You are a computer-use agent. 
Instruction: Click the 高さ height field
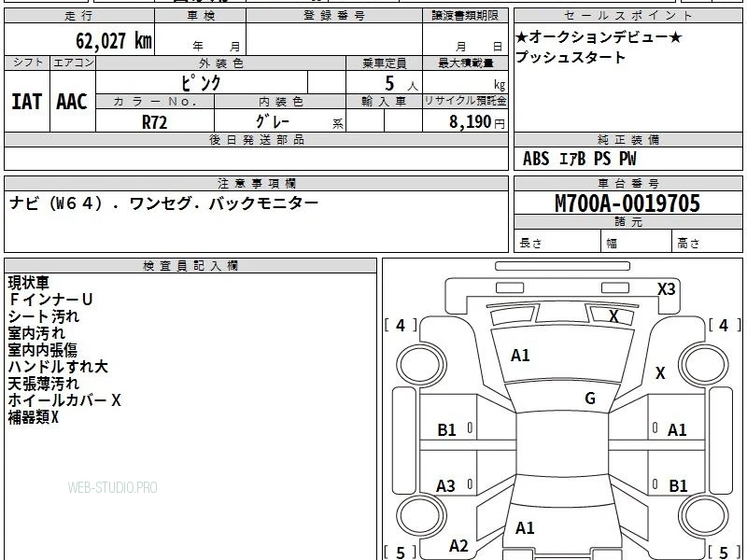pos(707,243)
